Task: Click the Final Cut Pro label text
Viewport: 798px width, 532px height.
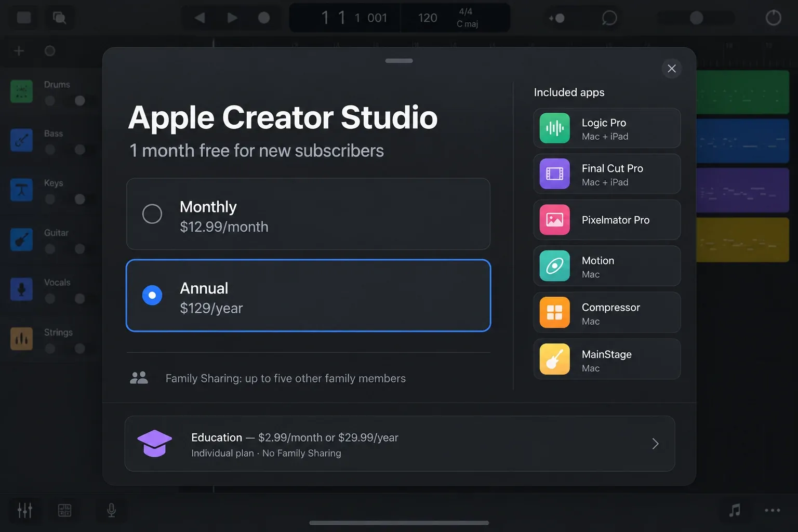Action: click(613, 168)
